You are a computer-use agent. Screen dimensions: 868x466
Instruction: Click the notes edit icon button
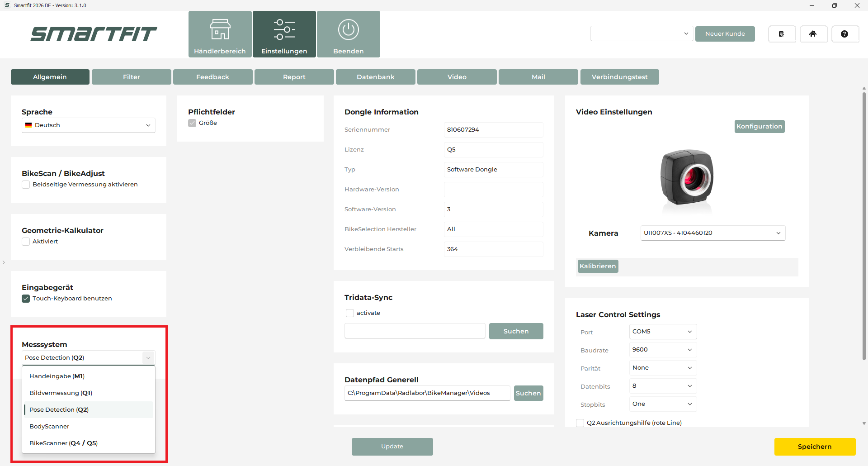pyautogui.click(x=782, y=34)
